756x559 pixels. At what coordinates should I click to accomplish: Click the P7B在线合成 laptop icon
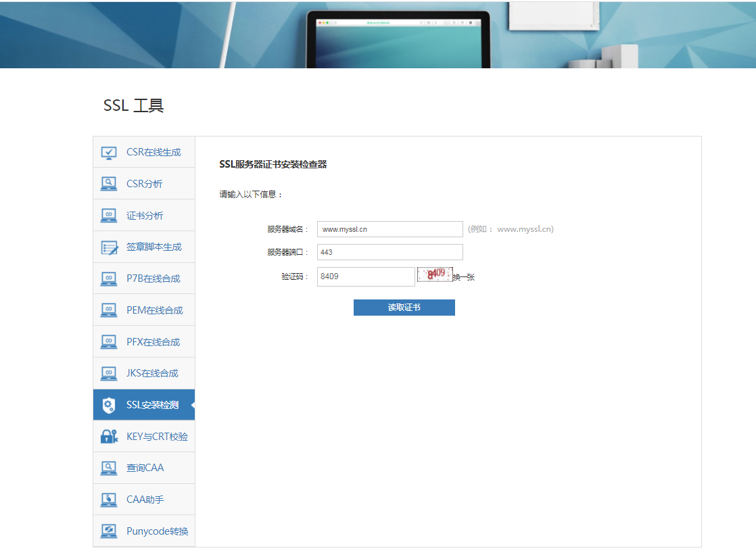click(x=109, y=279)
